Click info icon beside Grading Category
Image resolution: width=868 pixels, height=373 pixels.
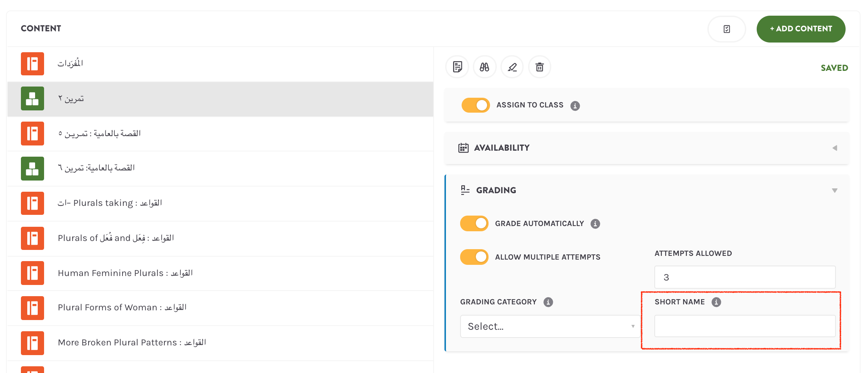[548, 302]
